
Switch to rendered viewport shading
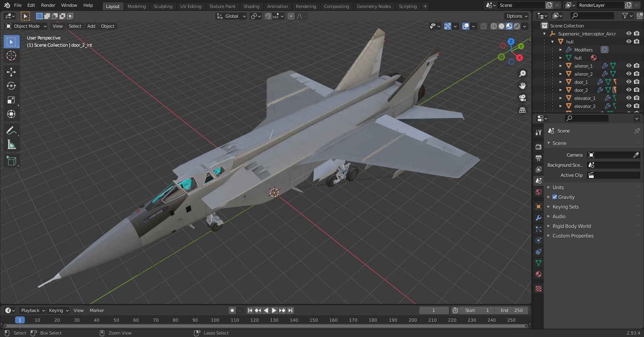tap(517, 26)
